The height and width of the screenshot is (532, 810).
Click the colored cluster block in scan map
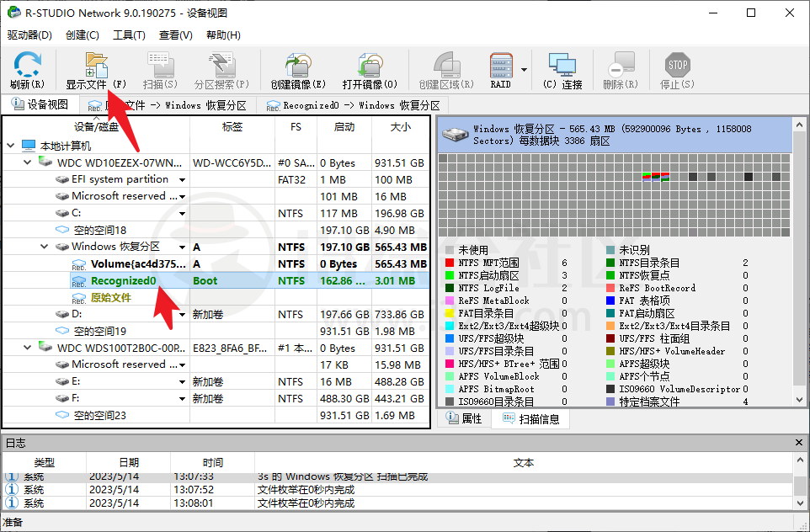(656, 177)
